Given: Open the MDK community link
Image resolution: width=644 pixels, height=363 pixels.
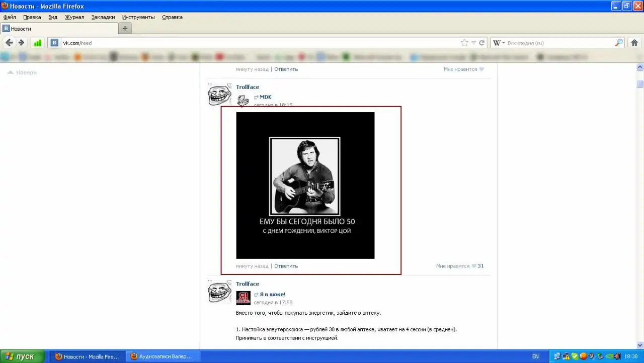Looking at the screenshot, I should tap(265, 97).
